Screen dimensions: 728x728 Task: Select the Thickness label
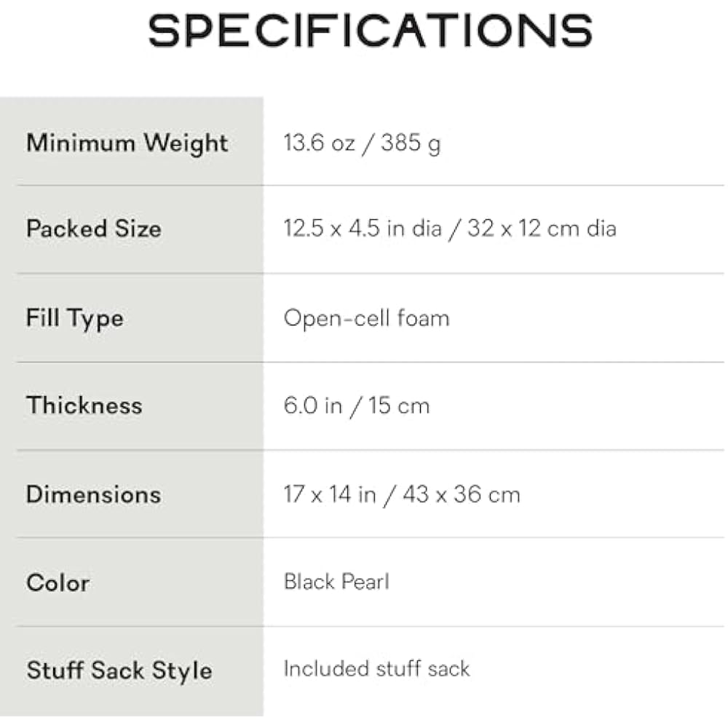click(84, 405)
